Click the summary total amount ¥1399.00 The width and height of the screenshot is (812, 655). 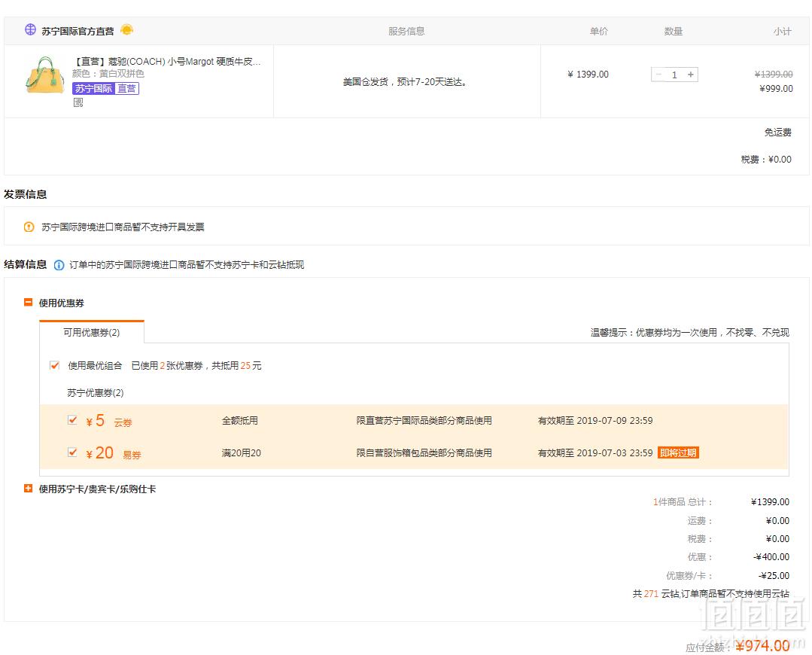[x=770, y=501]
